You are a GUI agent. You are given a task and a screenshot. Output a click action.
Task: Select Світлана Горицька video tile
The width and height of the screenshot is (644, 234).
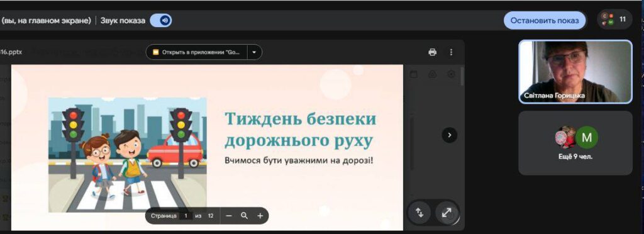coord(575,72)
